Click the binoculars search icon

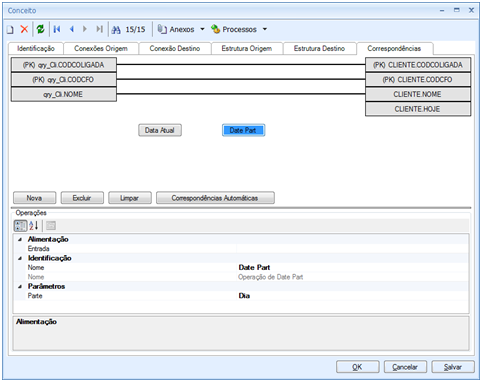pyautogui.click(x=116, y=30)
